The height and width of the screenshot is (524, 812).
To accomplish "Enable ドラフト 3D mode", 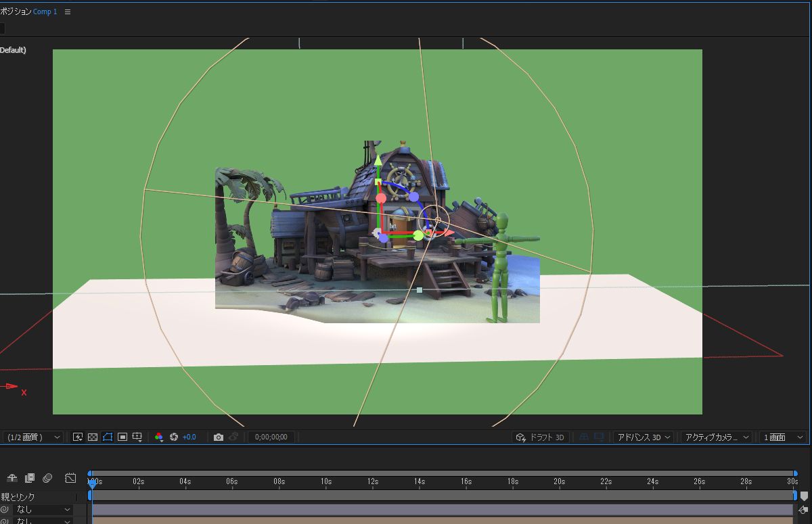I will point(541,437).
